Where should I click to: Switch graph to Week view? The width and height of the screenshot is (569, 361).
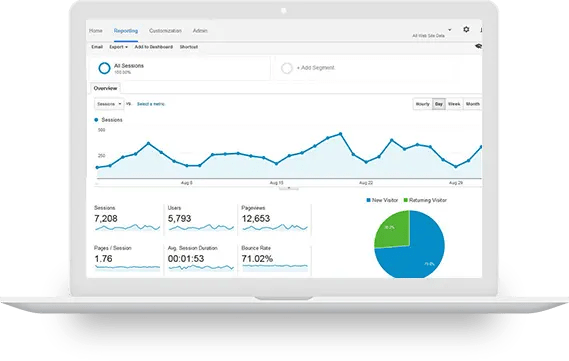[454, 104]
